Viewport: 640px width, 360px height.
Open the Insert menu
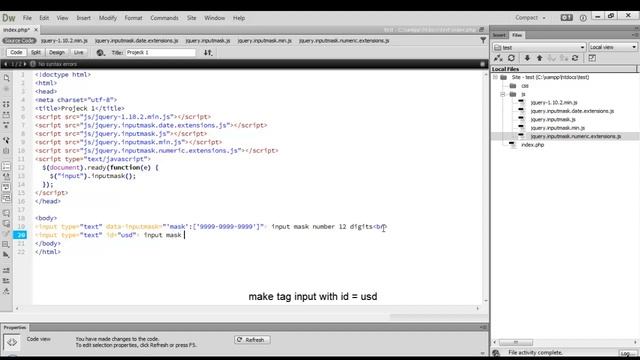tap(83, 18)
